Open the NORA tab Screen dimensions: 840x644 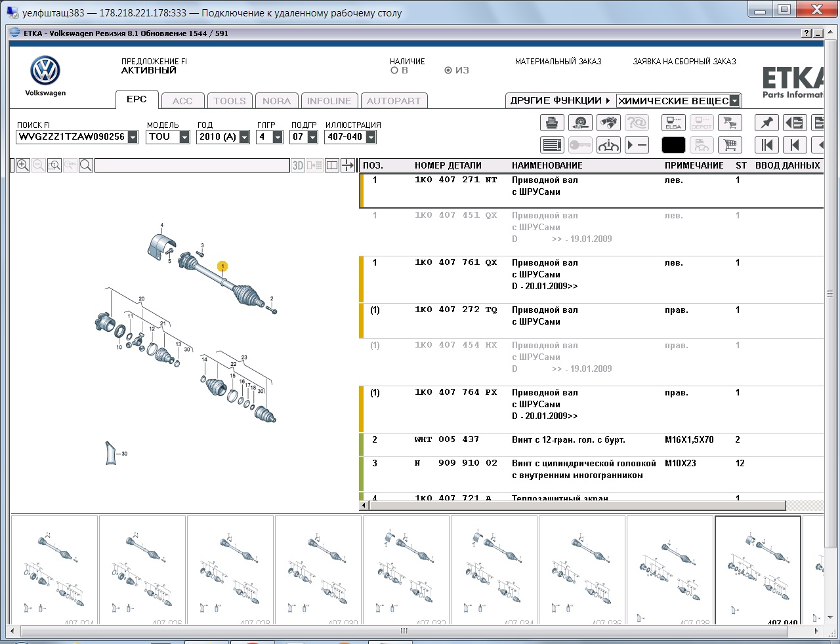pos(276,101)
